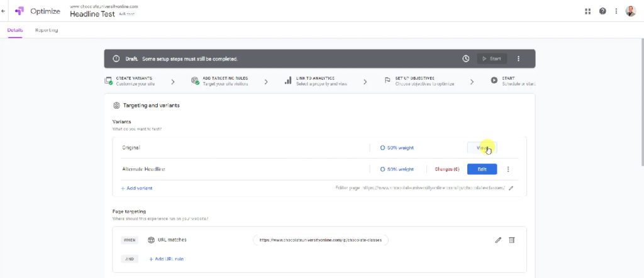
Task: Open the schedule clock icon
Action: [x=466, y=58]
